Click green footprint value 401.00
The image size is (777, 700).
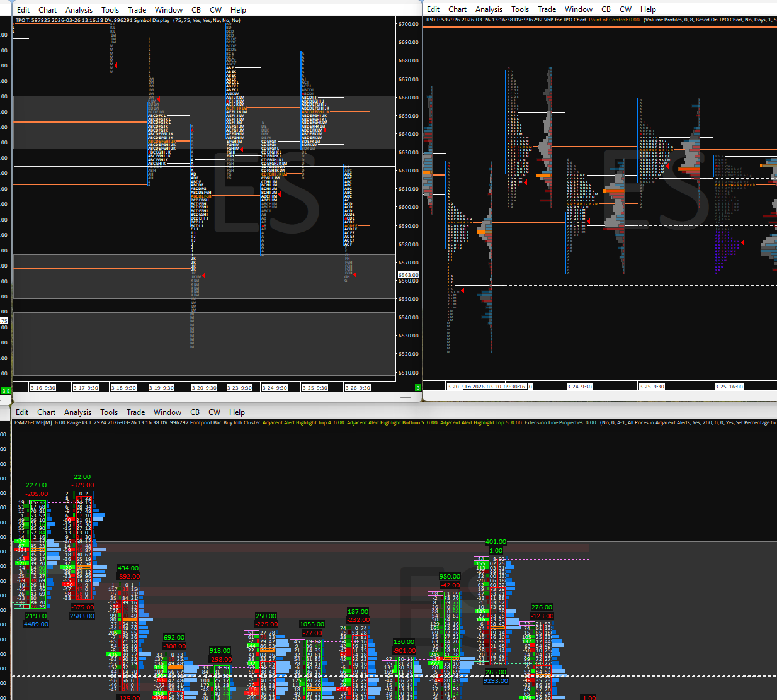(x=496, y=542)
